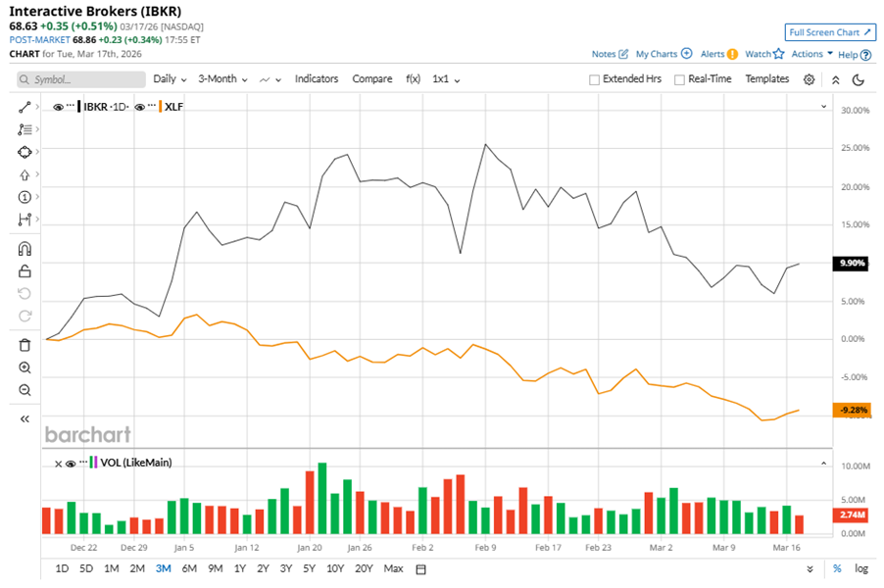Image resolution: width=884 pixels, height=588 pixels.
Task: Toggle visibility of the XLF series
Action: tap(139, 106)
